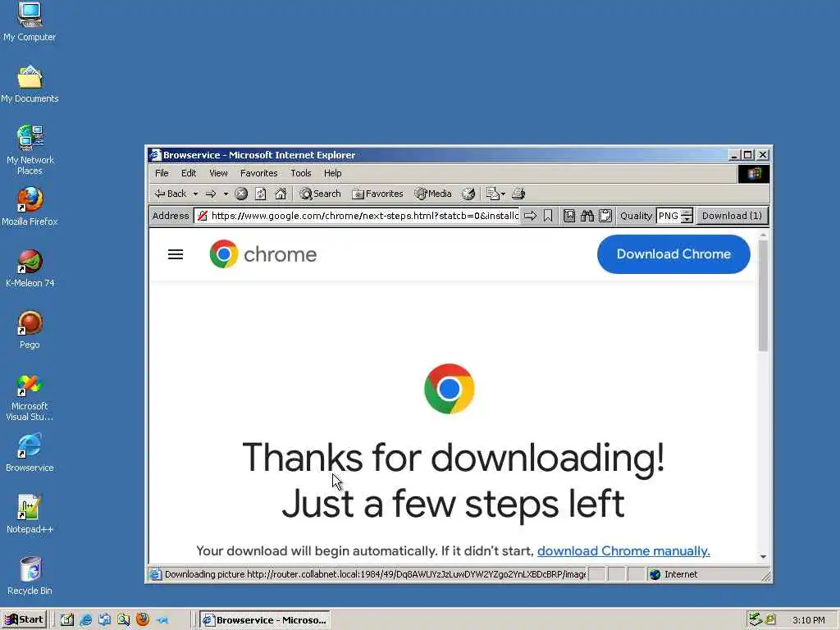Open the Tools menu
The width and height of the screenshot is (840, 630).
pyautogui.click(x=301, y=173)
